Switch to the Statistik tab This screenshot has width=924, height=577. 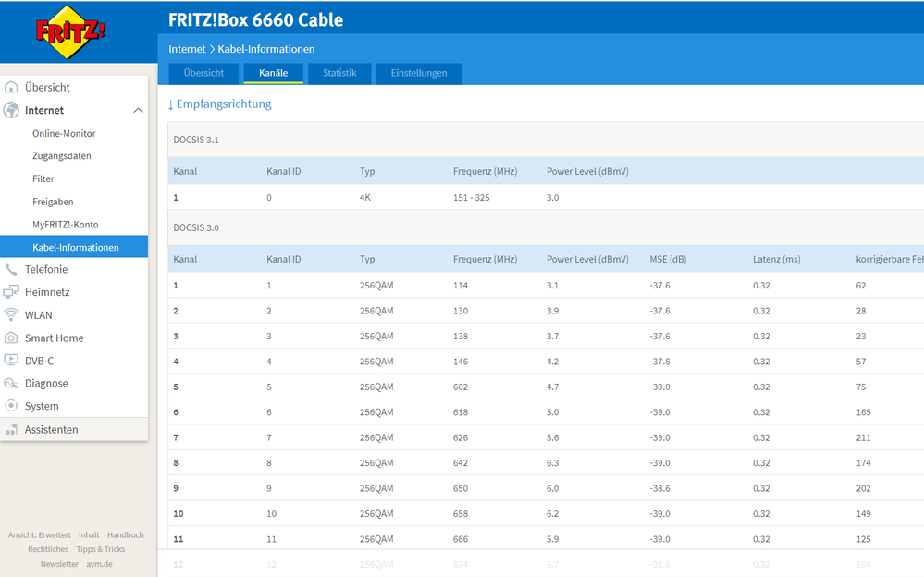(339, 73)
